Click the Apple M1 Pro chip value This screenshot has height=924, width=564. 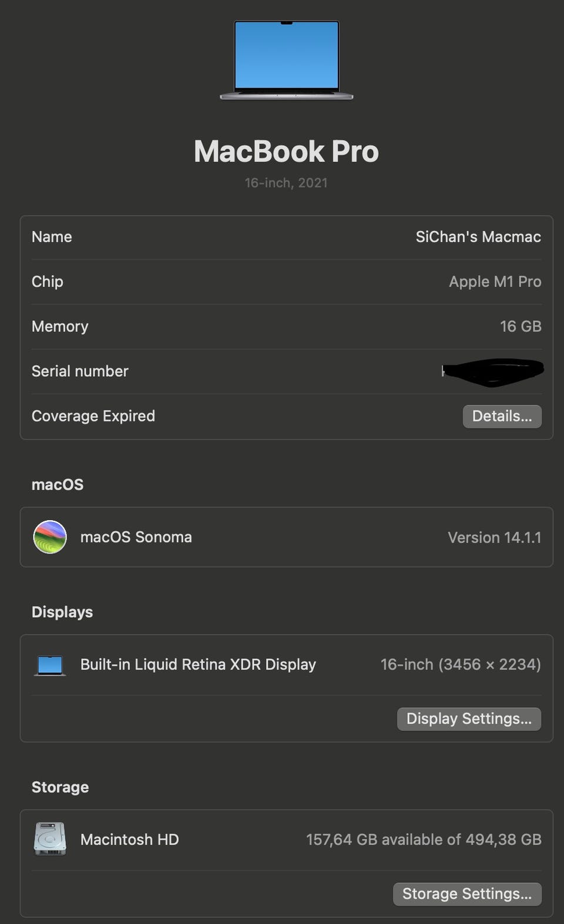click(x=495, y=282)
